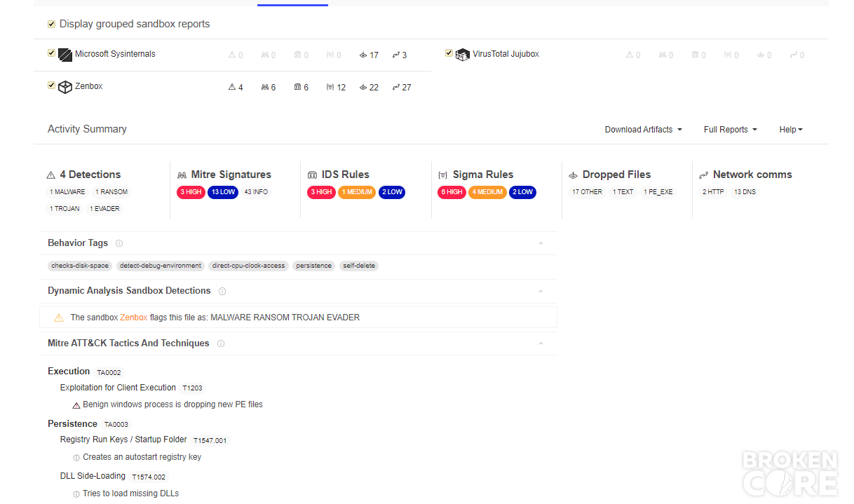Image resolution: width=854 pixels, height=504 pixels.
Task: Click info icon beside Tries to load missing DLLs
Action: click(76, 494)
